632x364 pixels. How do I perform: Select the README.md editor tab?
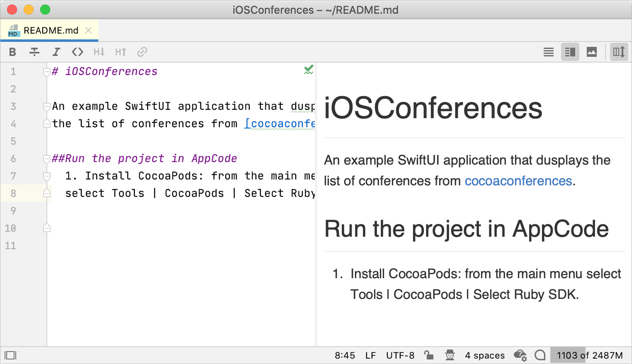(x=49, y=30)
